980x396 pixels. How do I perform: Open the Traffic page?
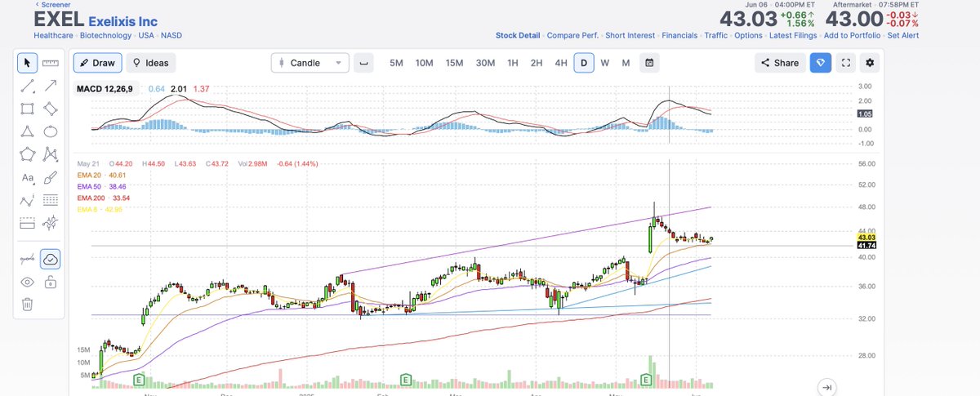(x=716, y=36)
